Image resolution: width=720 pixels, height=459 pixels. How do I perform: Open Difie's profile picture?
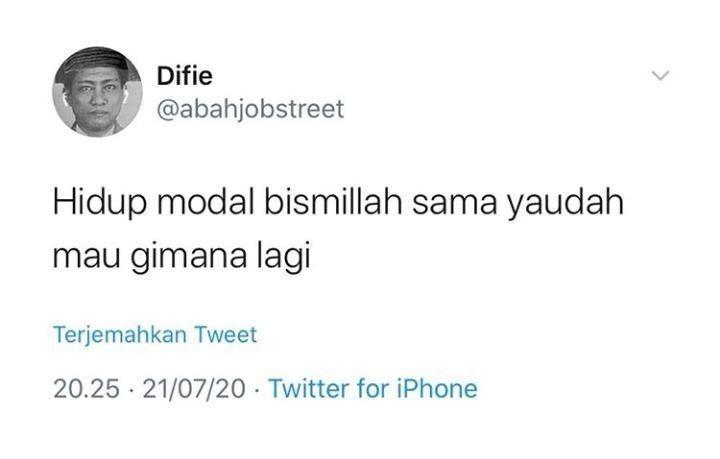[97, 92]
